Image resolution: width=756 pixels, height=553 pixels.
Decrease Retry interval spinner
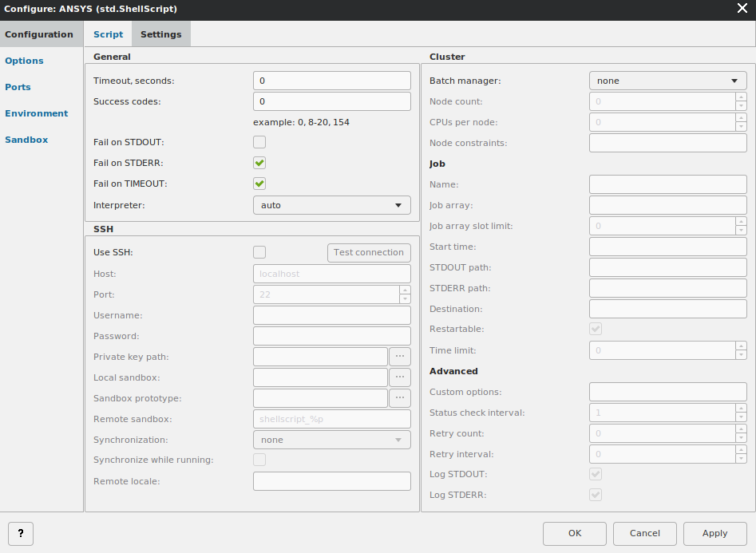[x=741, y=459]
